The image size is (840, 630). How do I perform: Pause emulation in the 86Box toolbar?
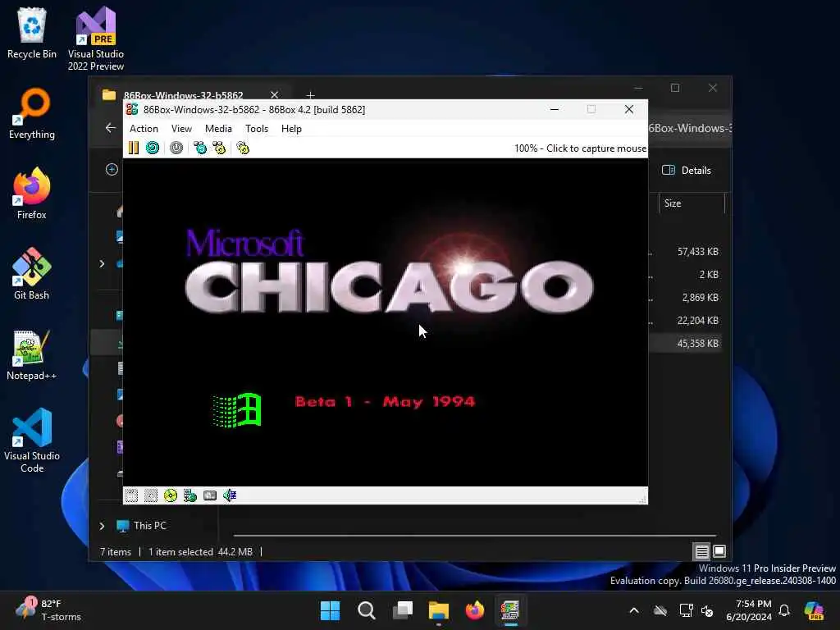tap(134, 148)
